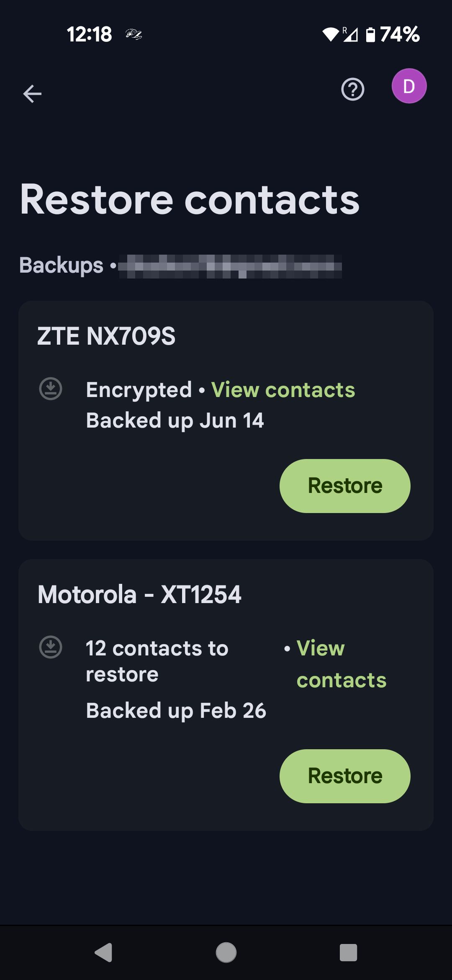Viewport: 452px width, 980px height.
Task: Tap the "12 contacts to restore" text
Action: click(x=157, y=661)
